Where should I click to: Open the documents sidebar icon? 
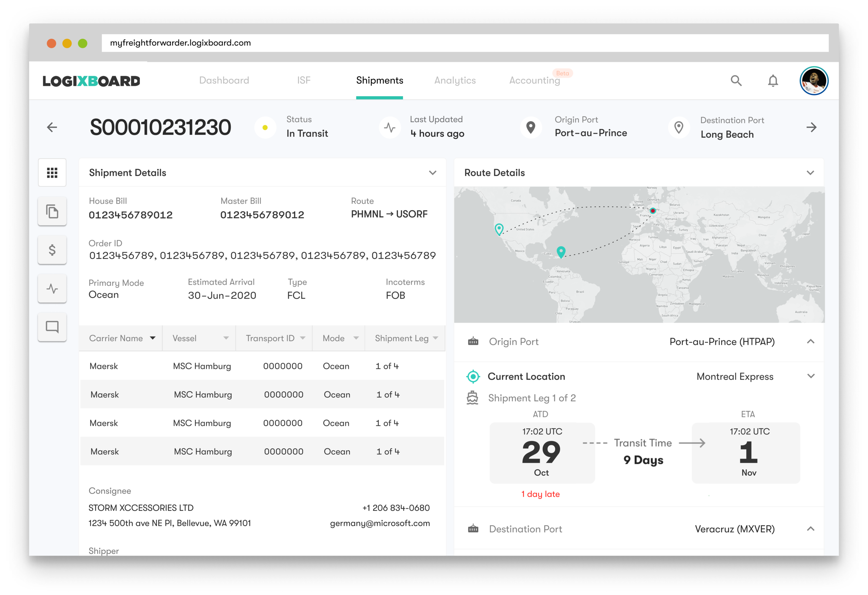coord(52,212)
